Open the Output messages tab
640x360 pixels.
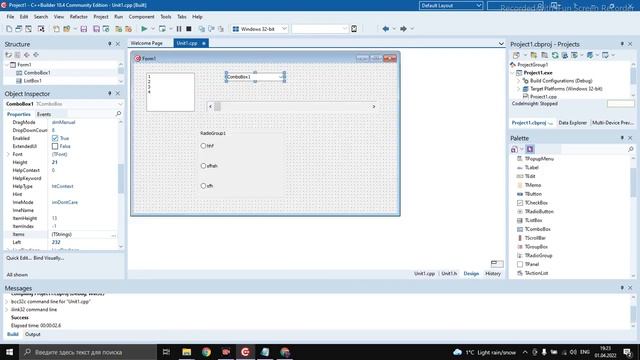(33, 334)
